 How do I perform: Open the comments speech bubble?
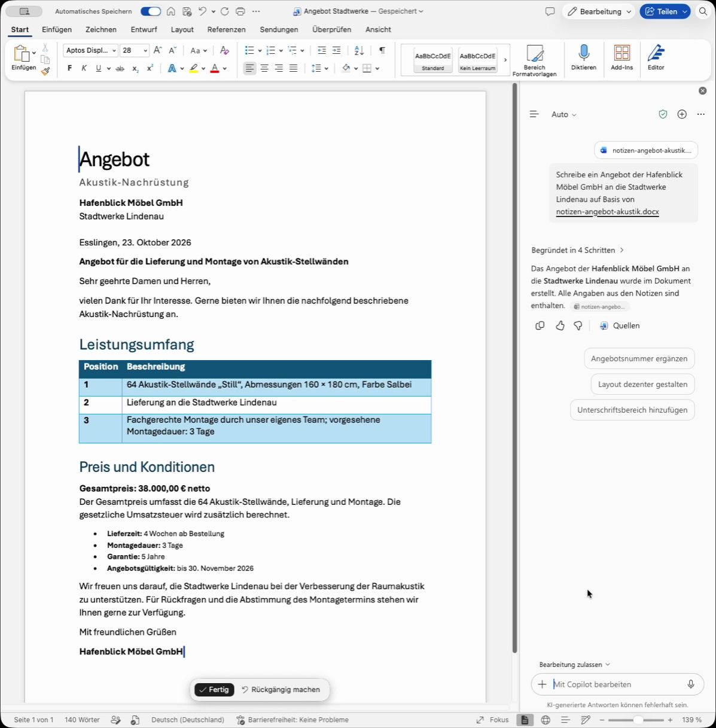pyautogui.click(x=550, y=11)
